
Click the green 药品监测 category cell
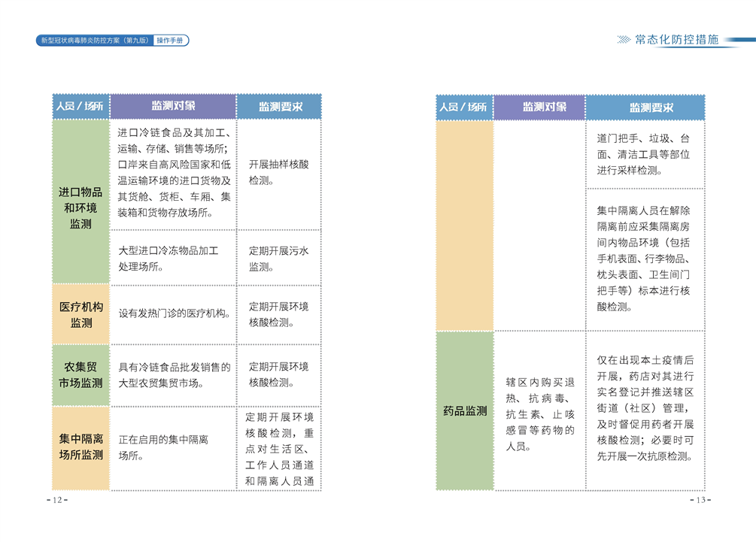point(464,411)
